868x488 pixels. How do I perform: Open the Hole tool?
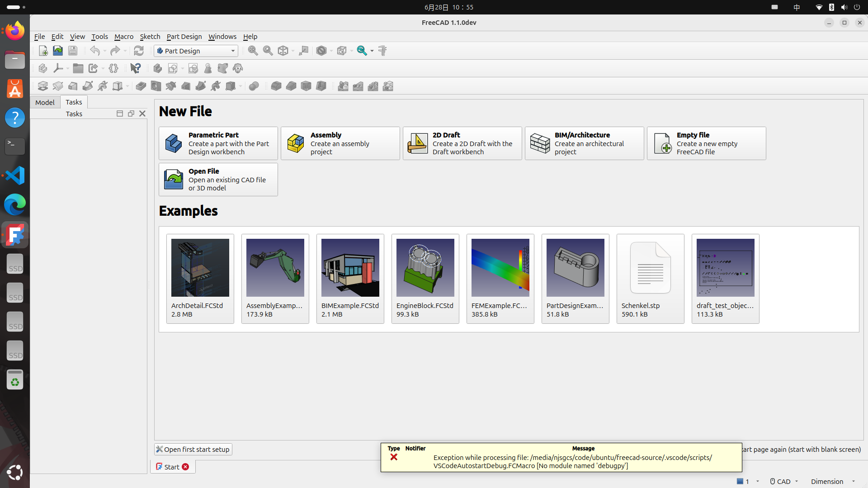pyautogui.click(x=156, y=86)
